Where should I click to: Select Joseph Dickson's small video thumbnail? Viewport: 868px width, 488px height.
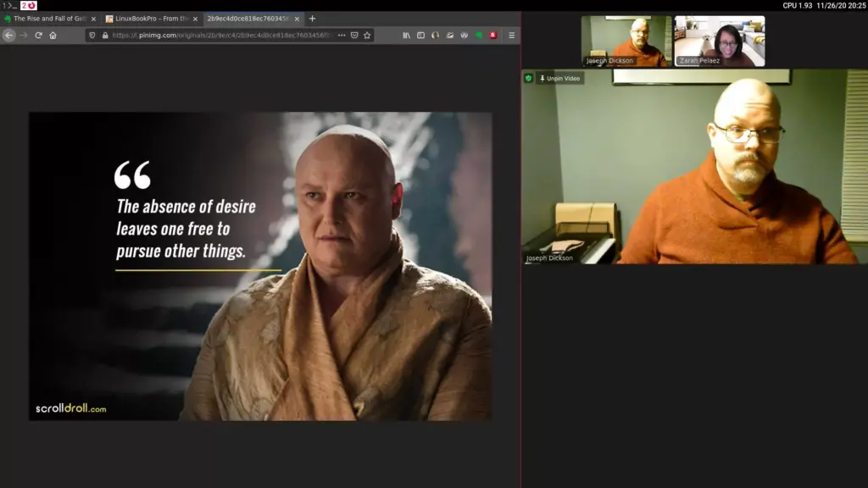tap(626, 41)
